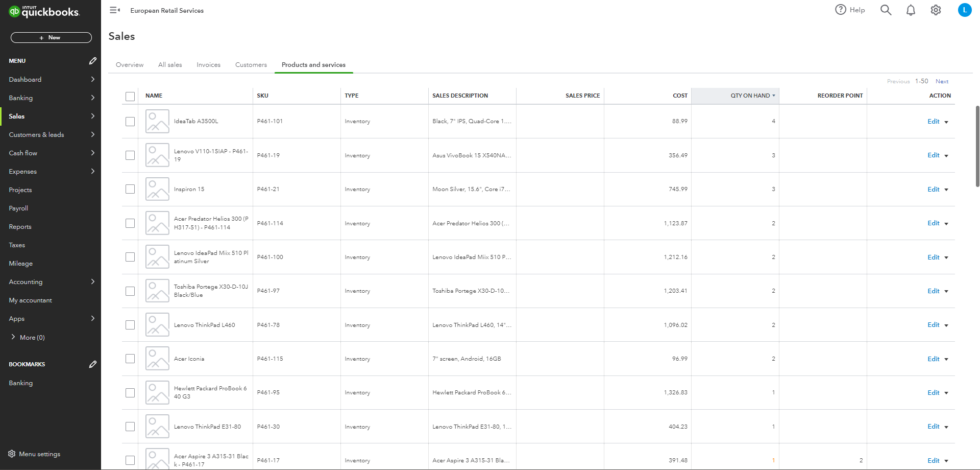Select the Inspiron 15 row checkbox
980x470 pixels.
coord(130,189)
